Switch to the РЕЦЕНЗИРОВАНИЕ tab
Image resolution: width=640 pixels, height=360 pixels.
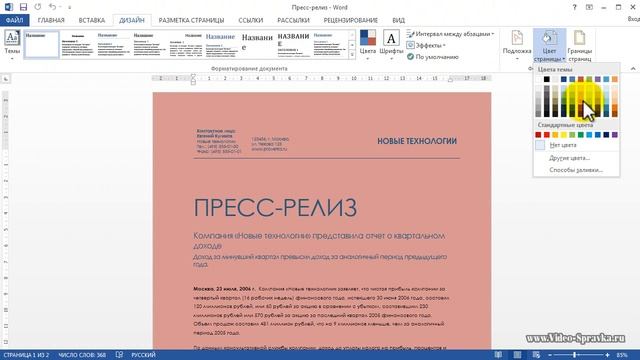tap(351, 20)
